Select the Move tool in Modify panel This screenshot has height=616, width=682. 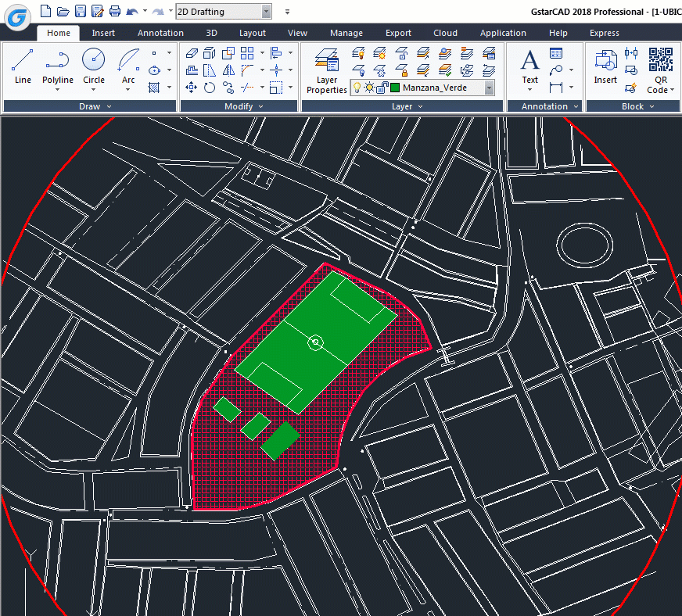(191, 88)
